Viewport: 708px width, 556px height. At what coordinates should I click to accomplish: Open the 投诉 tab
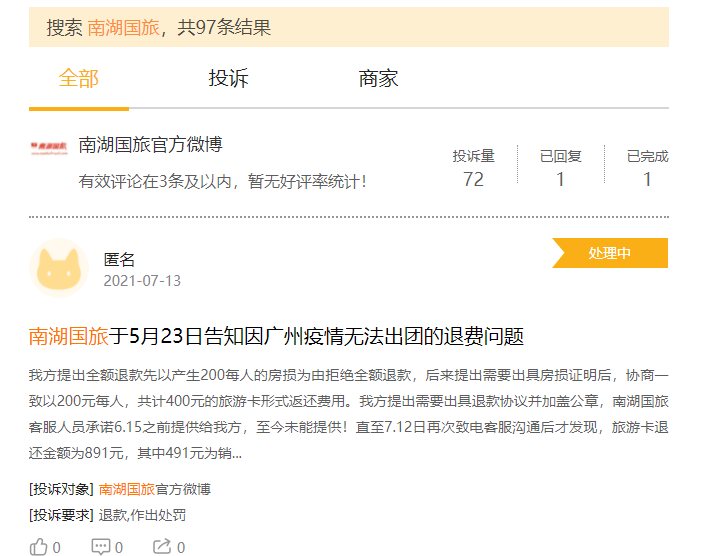tap(228, 79)
